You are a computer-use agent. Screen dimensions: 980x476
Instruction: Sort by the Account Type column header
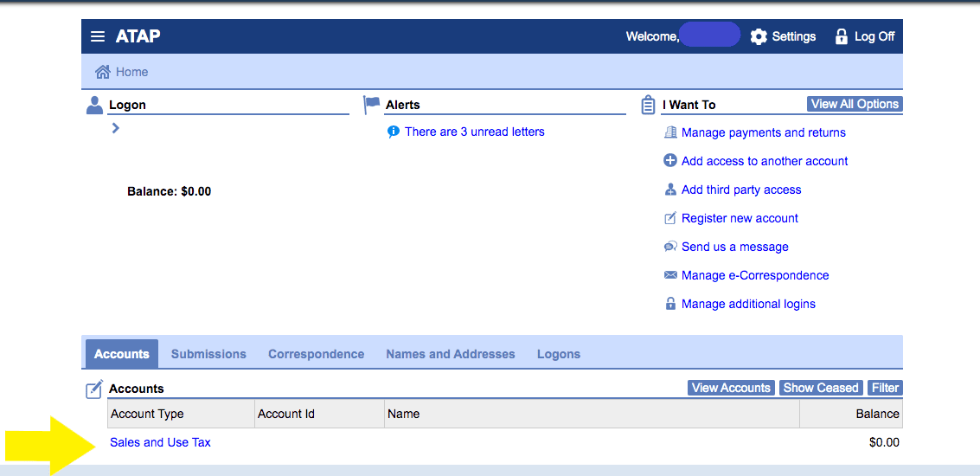click(x=182, y=414)
